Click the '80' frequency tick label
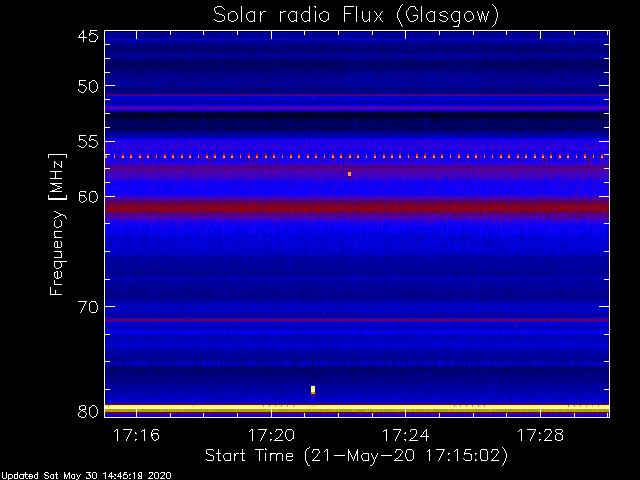Viewport: 640px width, 480px height. pos(88,411)
